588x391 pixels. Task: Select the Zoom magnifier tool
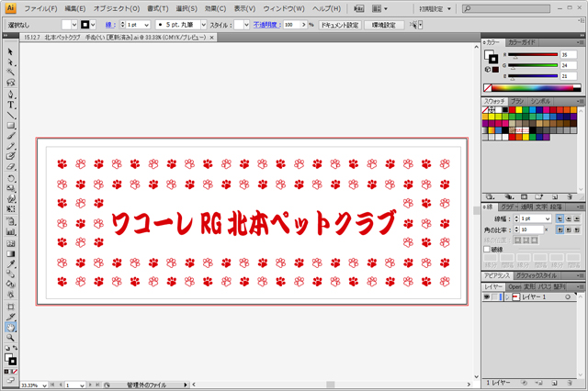[x=10, y=337]
